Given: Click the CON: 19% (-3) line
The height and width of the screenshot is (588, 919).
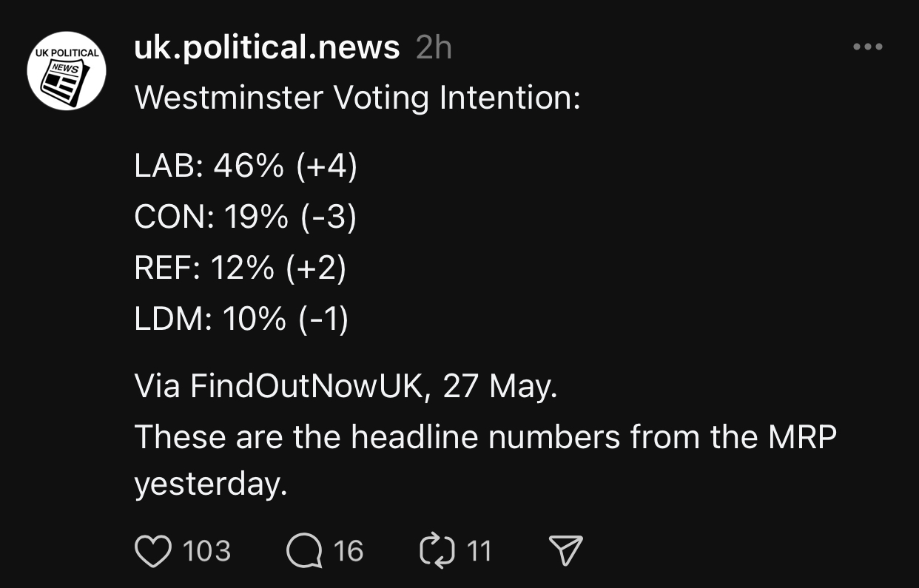Looking at the screenshot, I should point(245,217).
